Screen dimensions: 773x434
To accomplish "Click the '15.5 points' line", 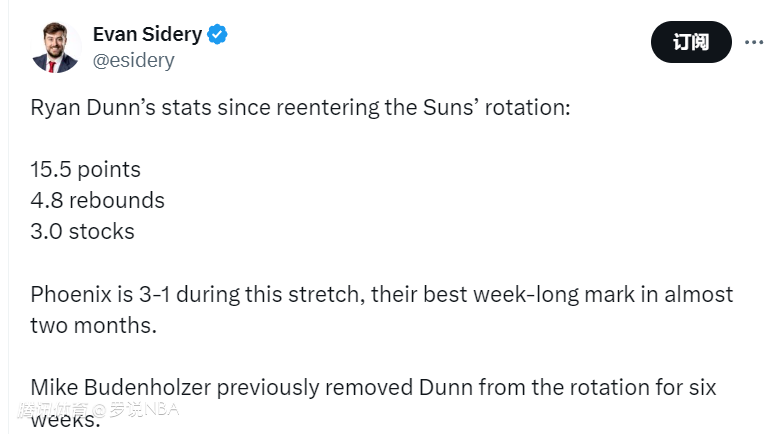I will 86,169.
